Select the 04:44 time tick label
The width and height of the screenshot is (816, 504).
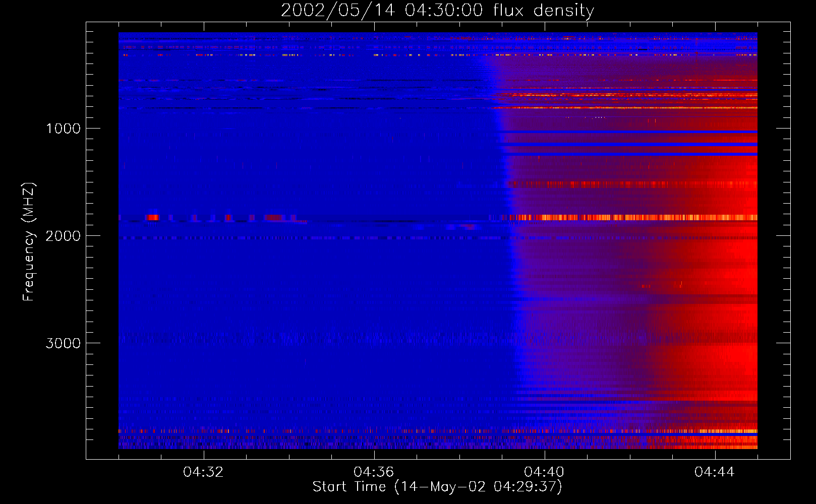pyautogui.click(x=715, y=472)
